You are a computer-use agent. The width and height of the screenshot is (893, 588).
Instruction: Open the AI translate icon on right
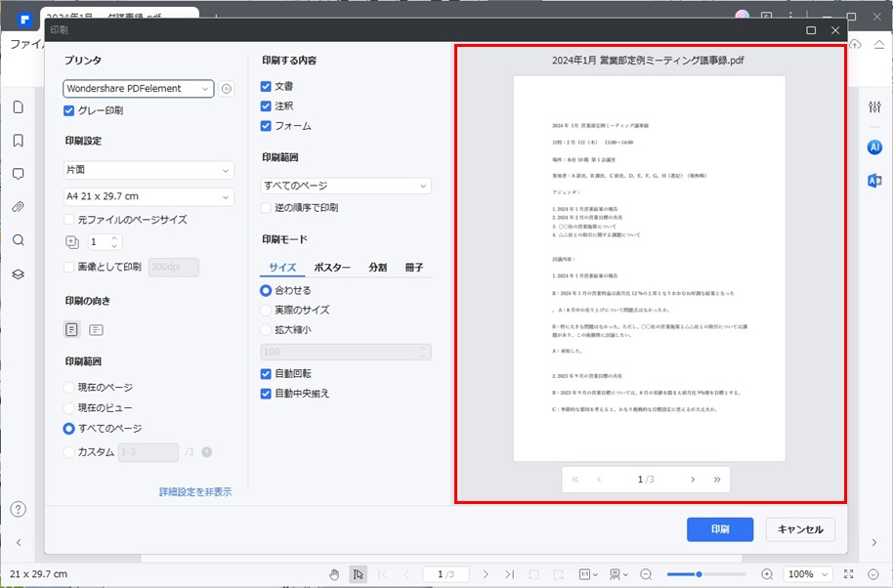tap(874, 181)
